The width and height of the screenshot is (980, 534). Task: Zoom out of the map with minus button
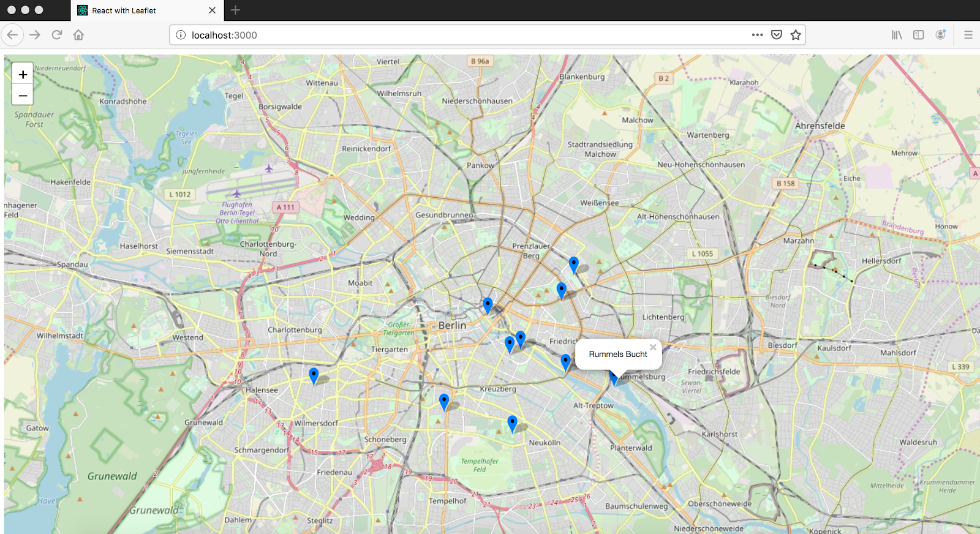click(23, 96)
